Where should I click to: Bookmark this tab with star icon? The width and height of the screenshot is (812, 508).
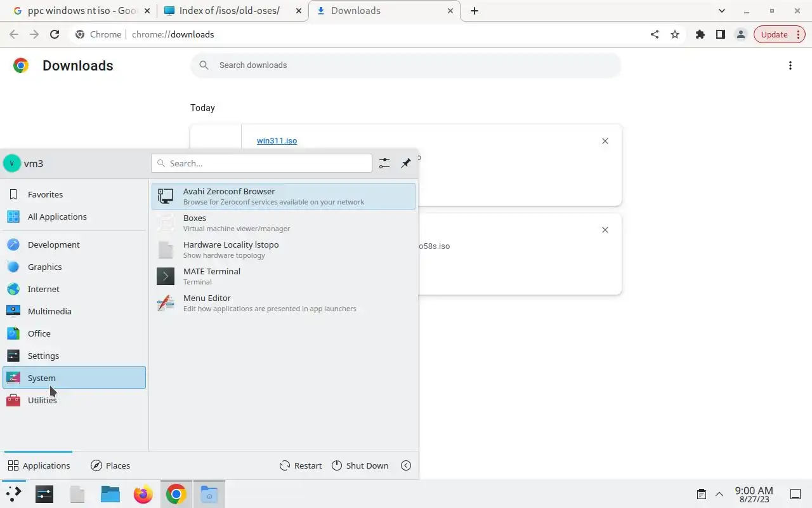[x=675, y=34]
